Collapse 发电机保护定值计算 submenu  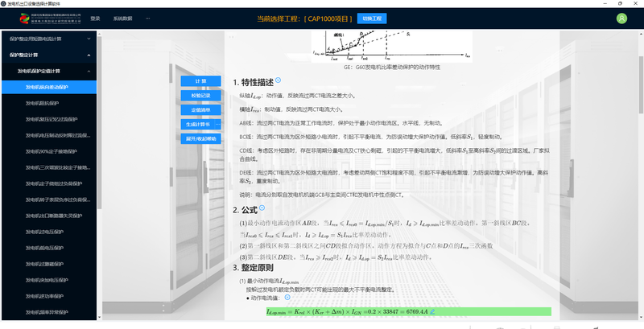pyautogui.click(x=49, y=71)
